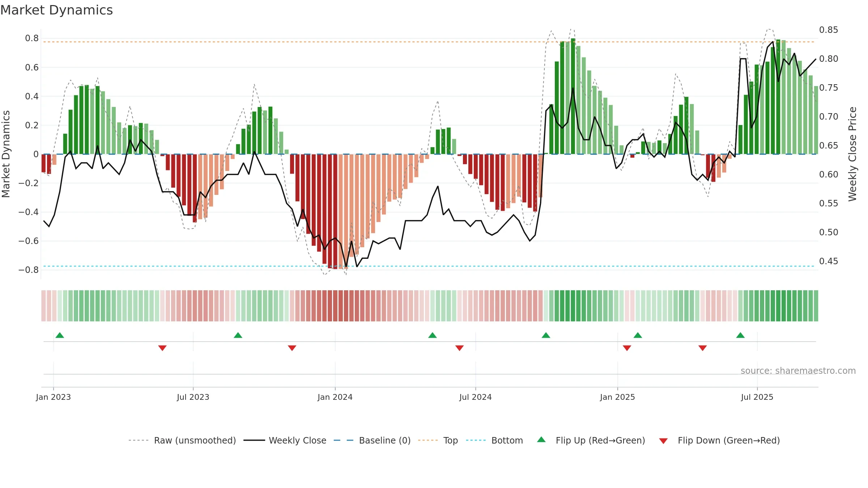Select the green Flip Up triangle just after Jan 2025

click(638, 335)
